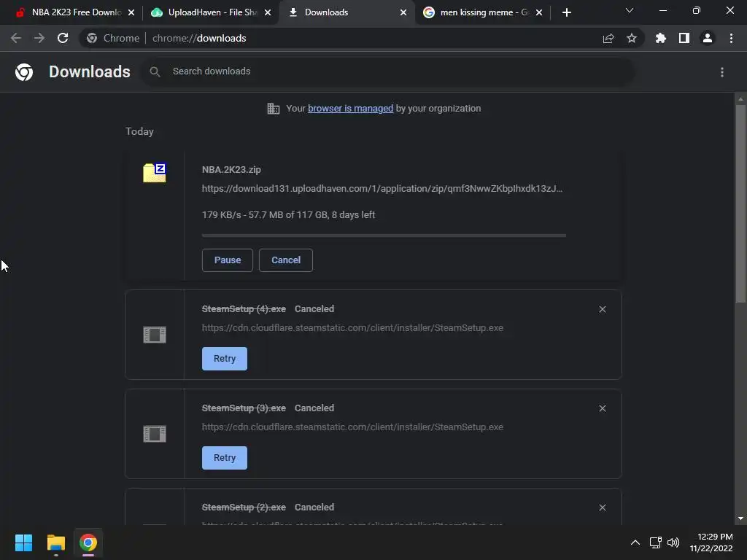The height and width of the screenshot is (560, 747).
Task: Expand the tab search chevron
Action: coord(630,10)
